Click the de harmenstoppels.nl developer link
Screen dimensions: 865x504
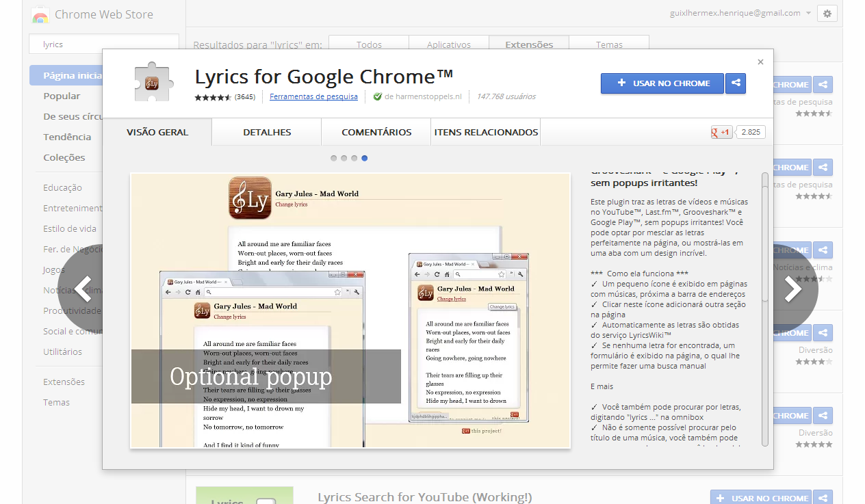coord(423,97)
